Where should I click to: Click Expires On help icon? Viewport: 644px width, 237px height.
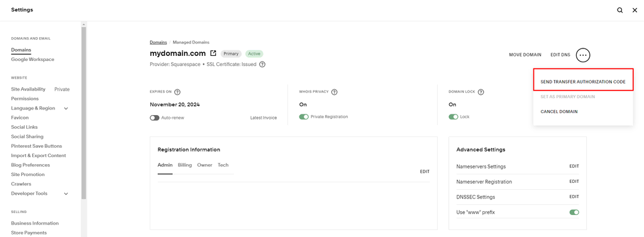pos(177,92)
